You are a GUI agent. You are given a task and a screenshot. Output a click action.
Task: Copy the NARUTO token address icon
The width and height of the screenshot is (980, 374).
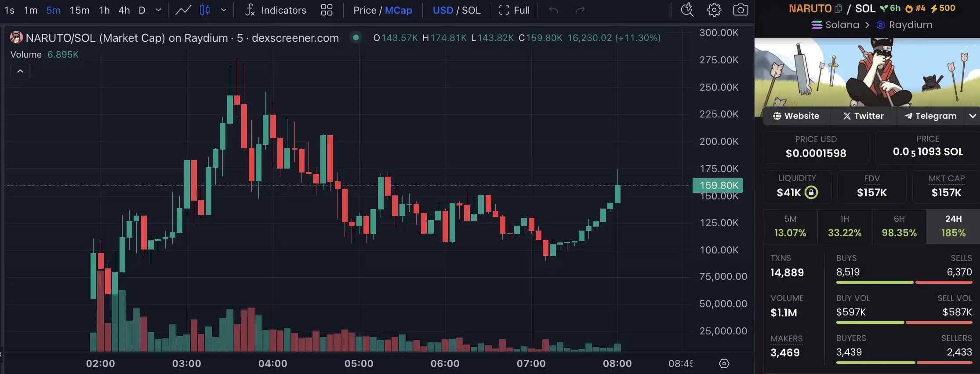(x=838, y=8)
